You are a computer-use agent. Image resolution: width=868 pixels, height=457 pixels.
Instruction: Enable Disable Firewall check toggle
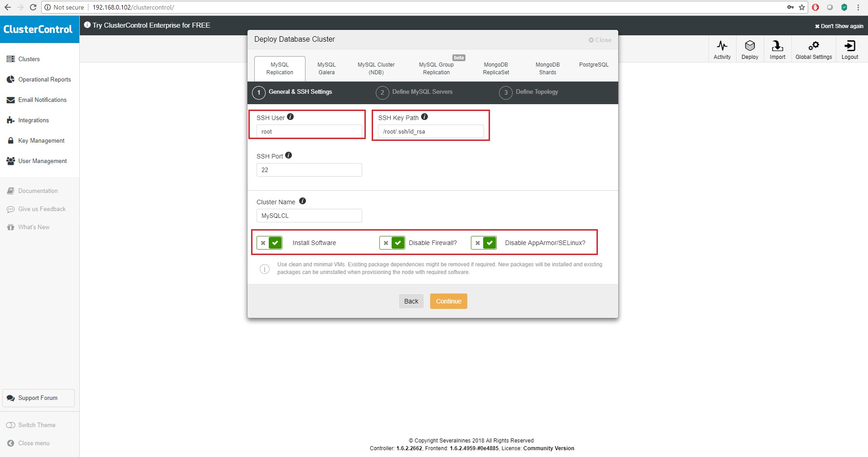point(398,243)
